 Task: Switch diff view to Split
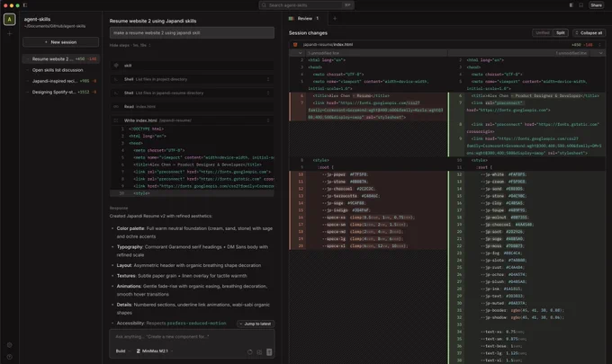[x=560, y=32]
